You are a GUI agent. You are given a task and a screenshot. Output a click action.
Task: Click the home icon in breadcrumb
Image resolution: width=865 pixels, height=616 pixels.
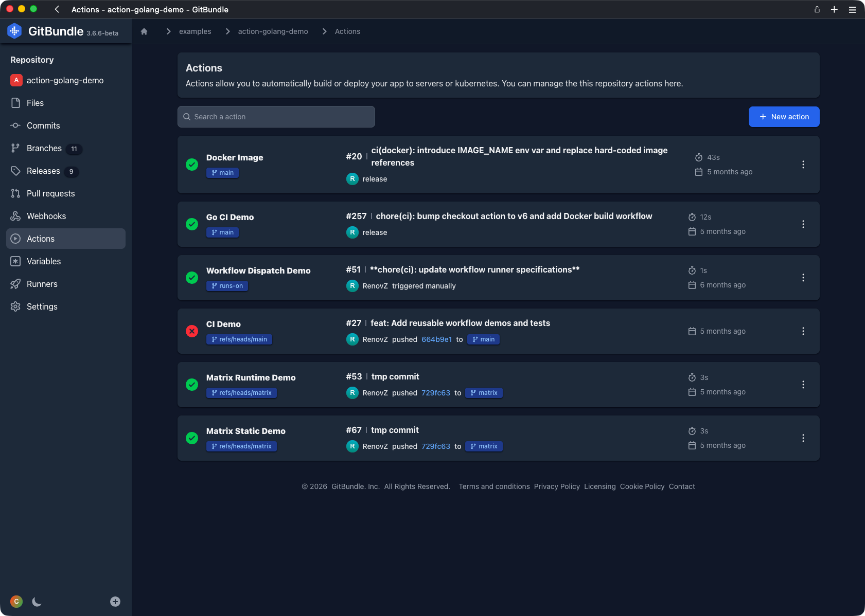coord(144,31)
